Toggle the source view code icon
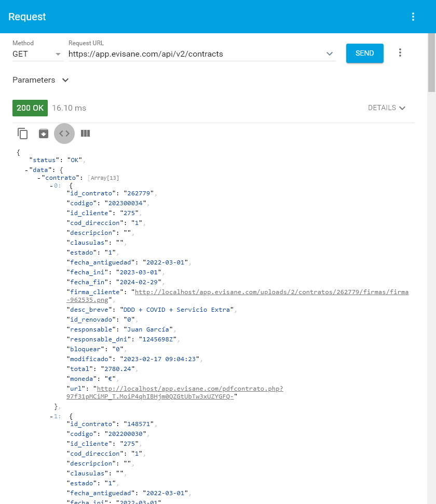Viewport: 436px width, 504px height. [x=64, y=134]
